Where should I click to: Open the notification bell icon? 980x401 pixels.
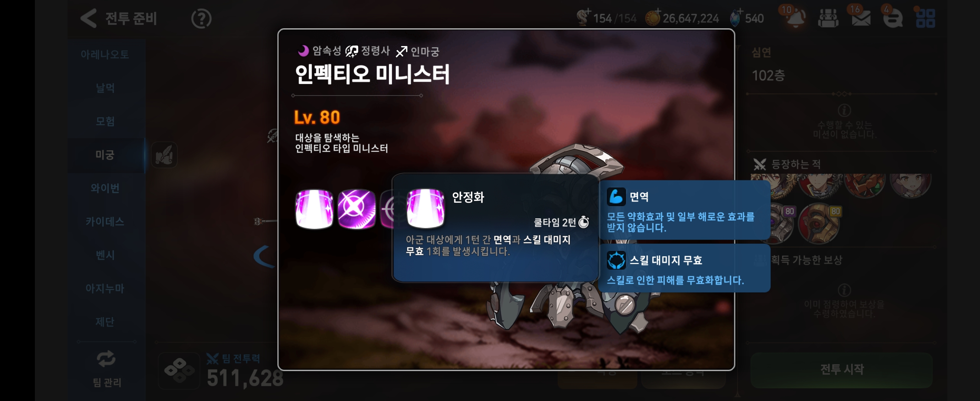[794, 17]
